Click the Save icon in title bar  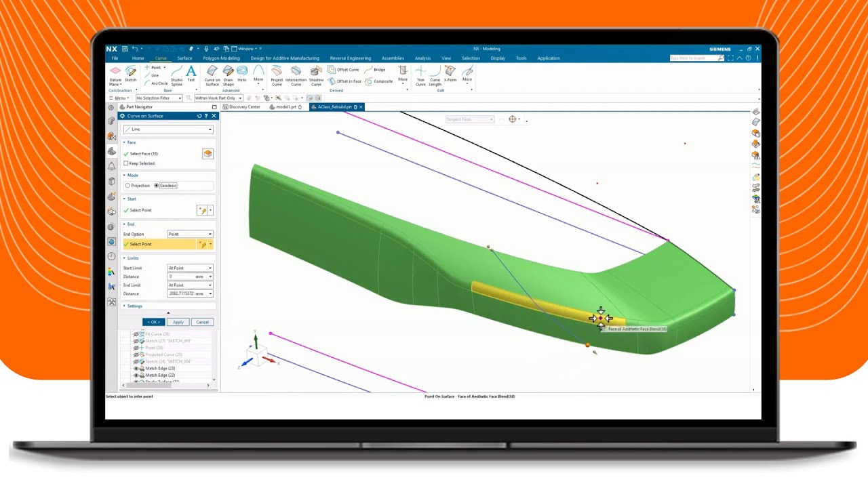125,49
